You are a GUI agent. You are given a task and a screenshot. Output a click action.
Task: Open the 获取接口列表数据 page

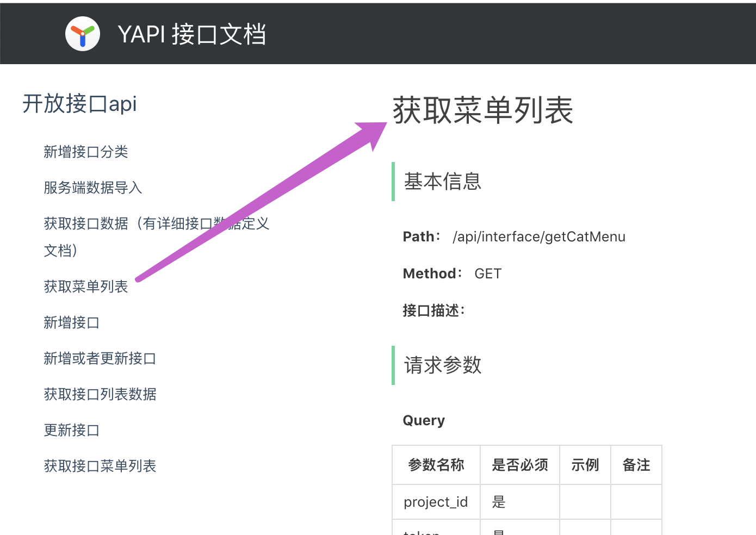(x=100, y=394)
